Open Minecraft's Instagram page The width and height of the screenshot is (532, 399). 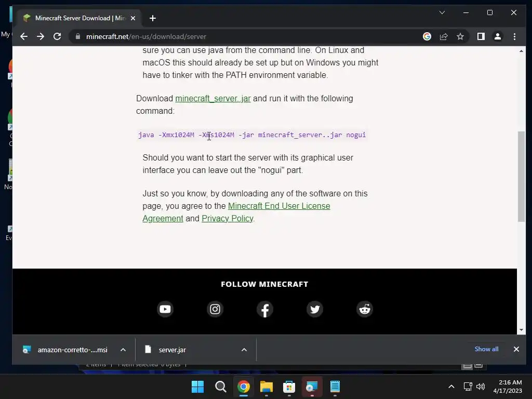tap(215, 309)
